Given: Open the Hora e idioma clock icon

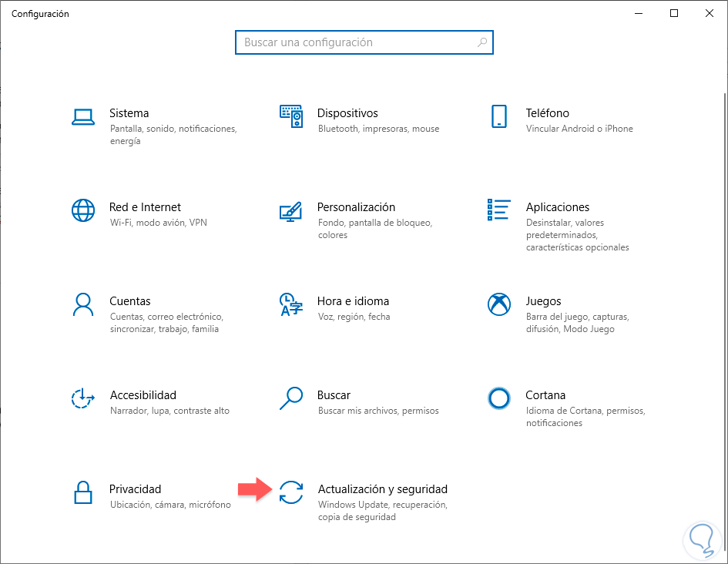Looking at the screenshot, I should point(291,304).
